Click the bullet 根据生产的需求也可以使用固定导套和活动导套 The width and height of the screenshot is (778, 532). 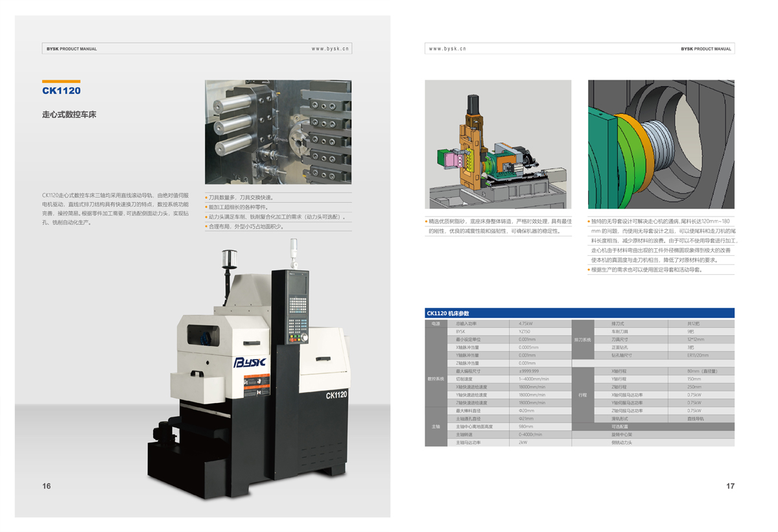(x=646, y=270)
